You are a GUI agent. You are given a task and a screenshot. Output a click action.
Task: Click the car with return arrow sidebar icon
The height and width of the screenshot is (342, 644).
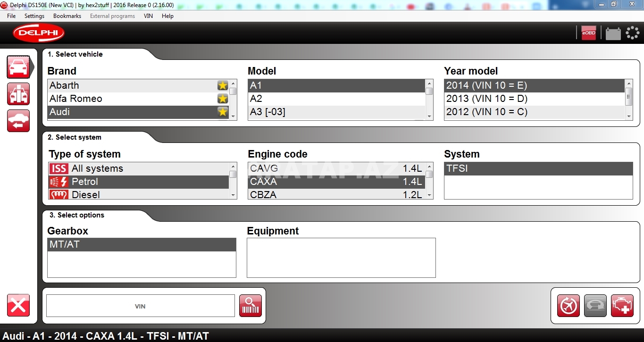[x=18, y=121]
